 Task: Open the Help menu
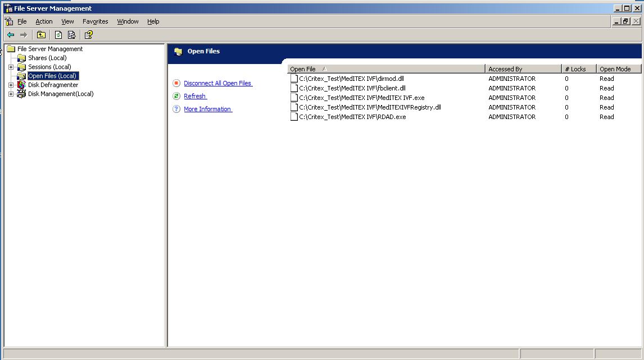[x=153, y=21]
